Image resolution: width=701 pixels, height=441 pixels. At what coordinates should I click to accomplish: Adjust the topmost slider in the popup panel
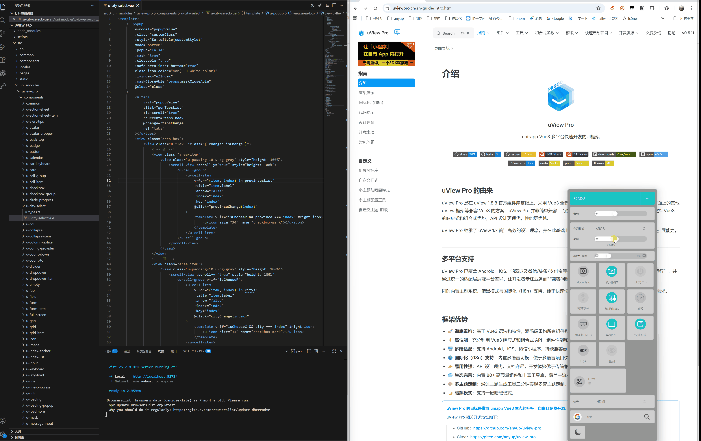click(x=621, y=214)
